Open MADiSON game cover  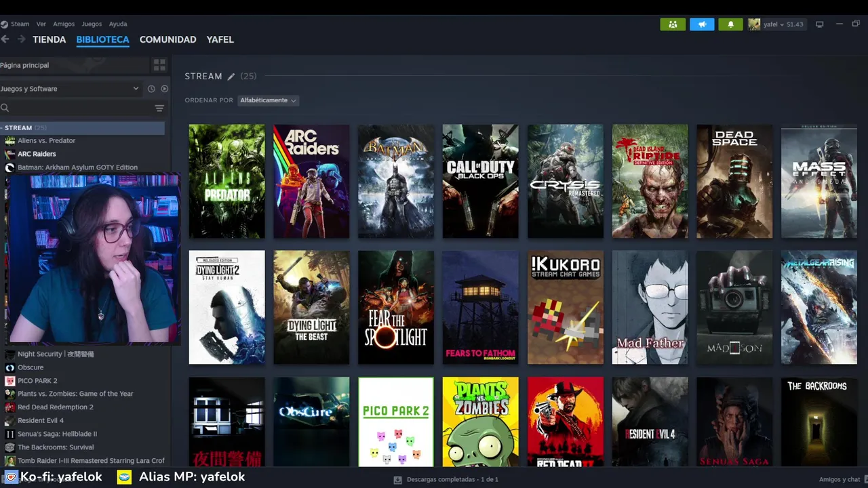point(734,308)
